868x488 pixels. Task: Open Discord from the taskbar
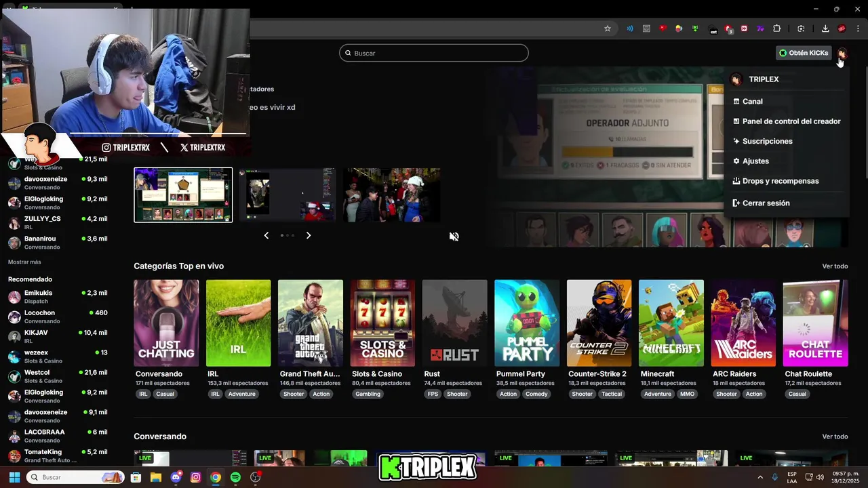tap(176, 477)
